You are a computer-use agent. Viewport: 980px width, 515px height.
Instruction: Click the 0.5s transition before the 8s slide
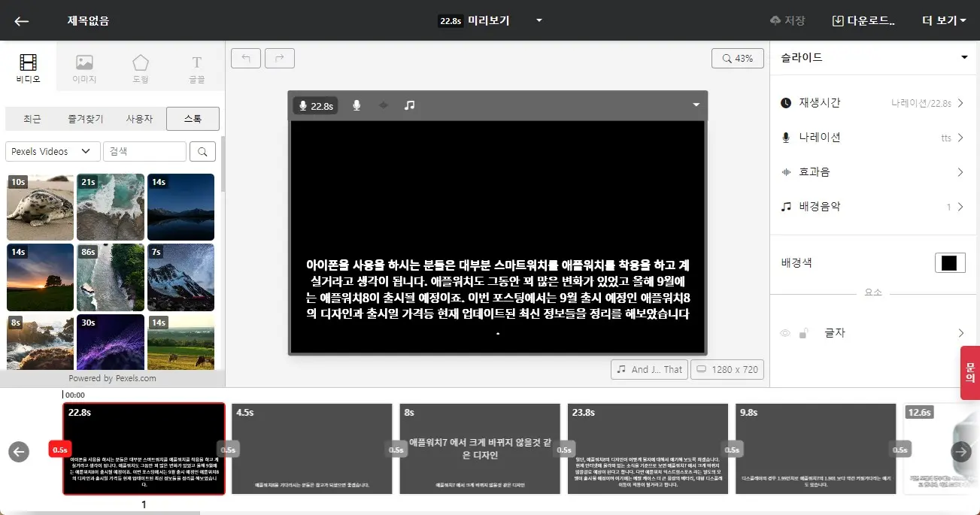tap(396, 450)
